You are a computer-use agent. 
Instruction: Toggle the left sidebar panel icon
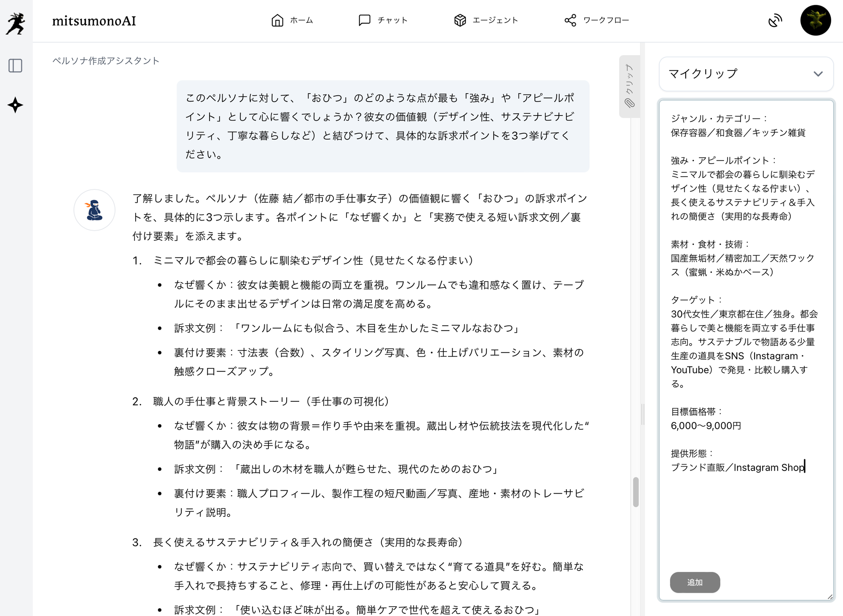pyautogui.click(x=16, y=66)
